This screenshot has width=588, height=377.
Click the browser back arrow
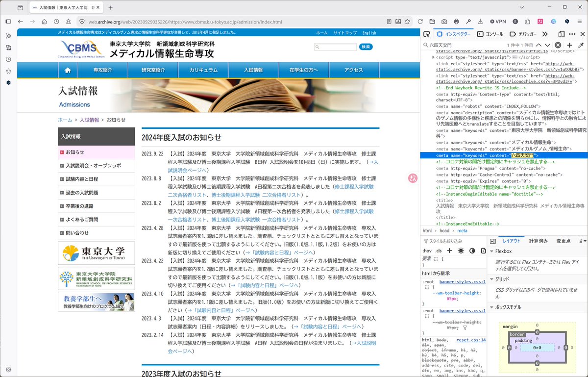pos(20,22)
